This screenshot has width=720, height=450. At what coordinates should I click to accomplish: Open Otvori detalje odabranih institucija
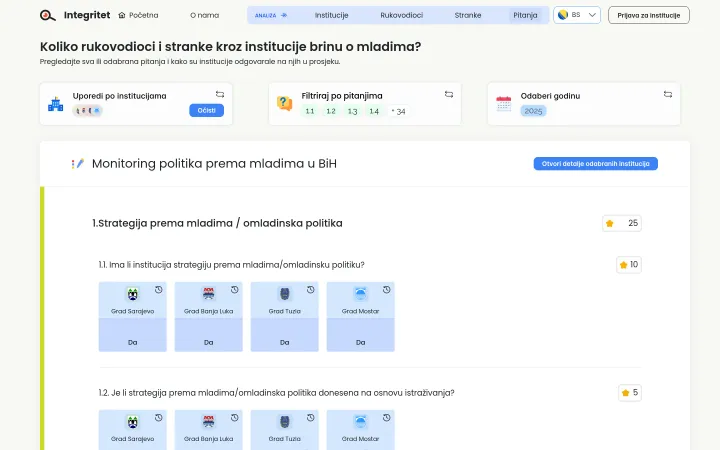596,163
